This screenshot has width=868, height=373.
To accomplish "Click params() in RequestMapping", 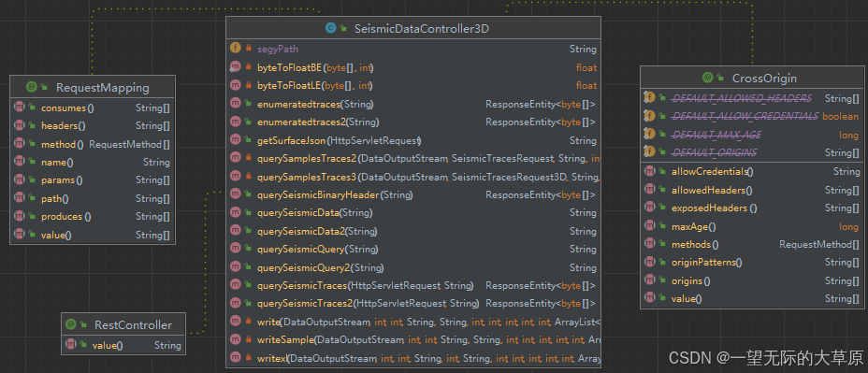I will (x=93, y=179).
